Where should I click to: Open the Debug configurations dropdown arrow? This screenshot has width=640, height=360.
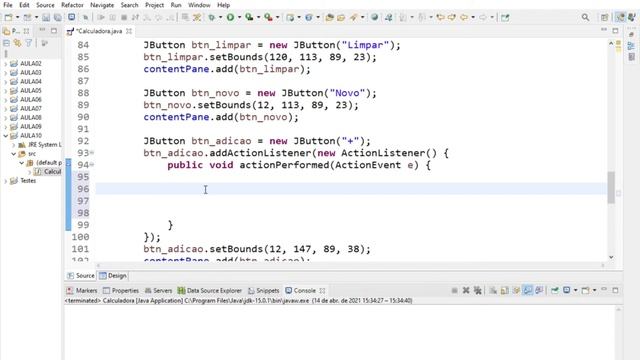pos(220,17)
